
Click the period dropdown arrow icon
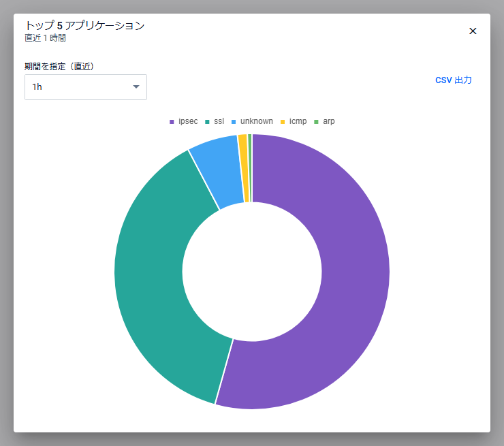click(136, 87)
